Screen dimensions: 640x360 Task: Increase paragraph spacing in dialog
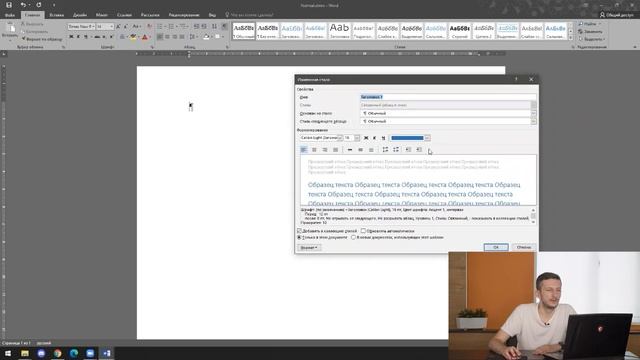click(x=385, y=150)
